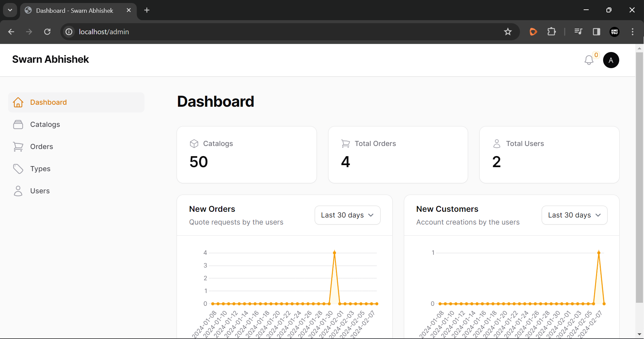Minimize the browser window
Image resolution: width=644 pixels, height=339 pixels.
point(586,10)
